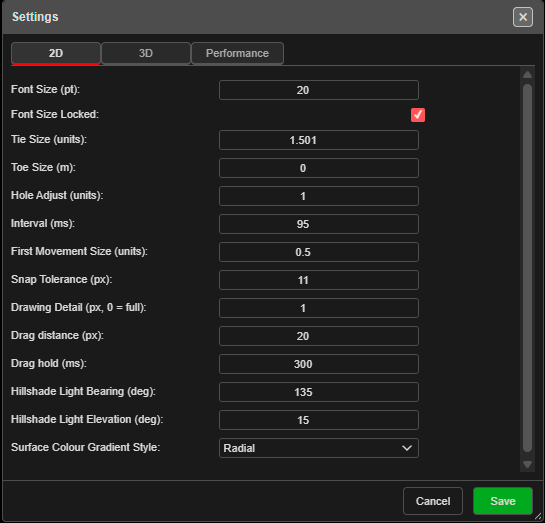This screenshot has width=545, height=523.
Task: Save the settings
Action: pos(503,501)
